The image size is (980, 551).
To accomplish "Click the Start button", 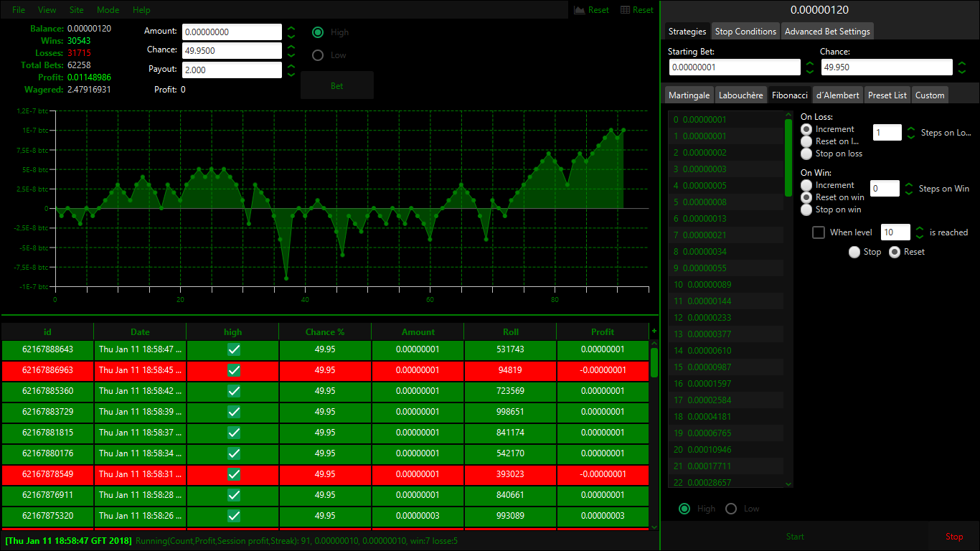I will pos(795,537).
